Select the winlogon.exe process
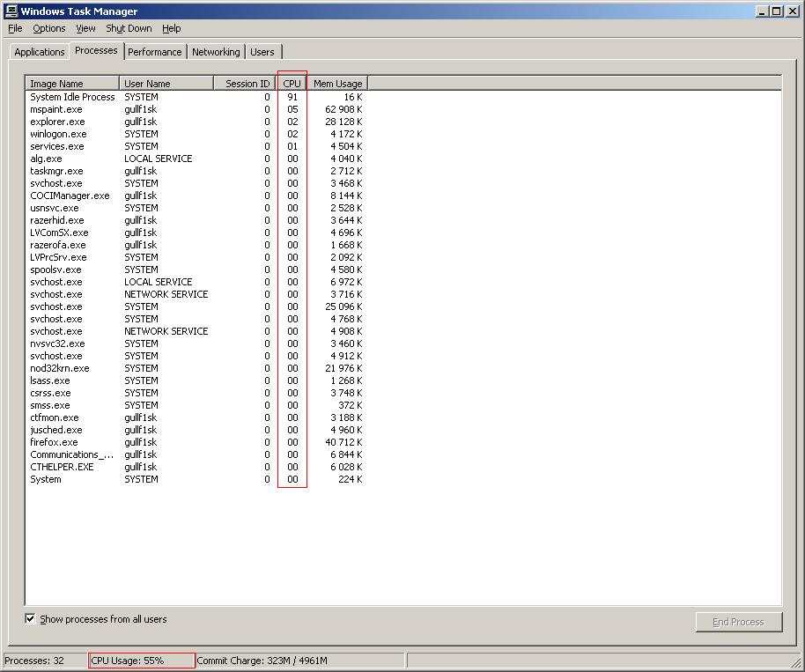 point(196,134)
